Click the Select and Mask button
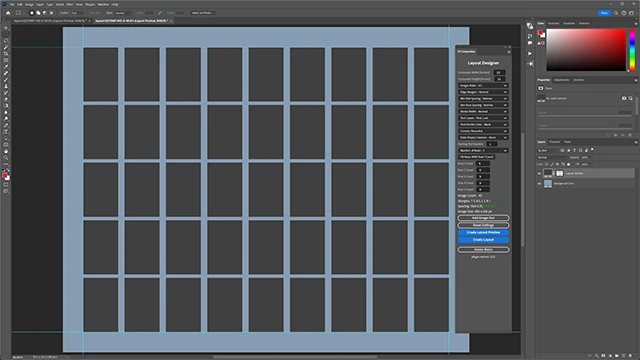The image size is (640, 360). pyautogui.click(x=202, y=13)
